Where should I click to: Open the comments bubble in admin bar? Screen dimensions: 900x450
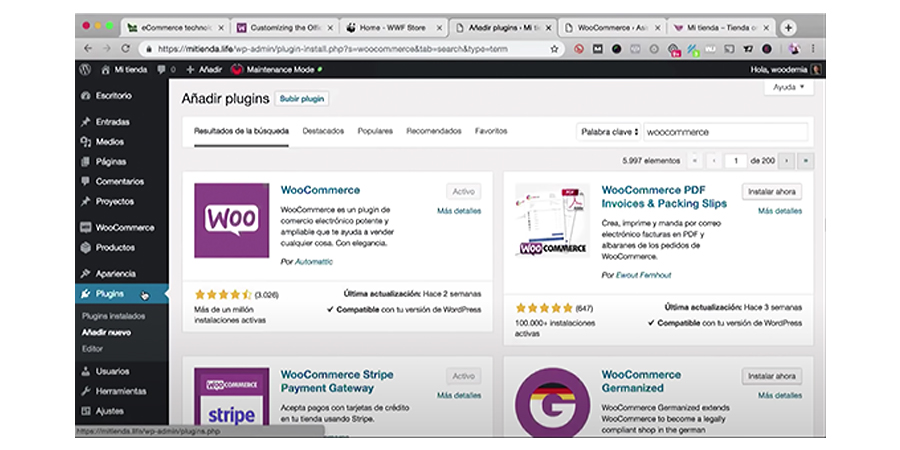point(166,69)
